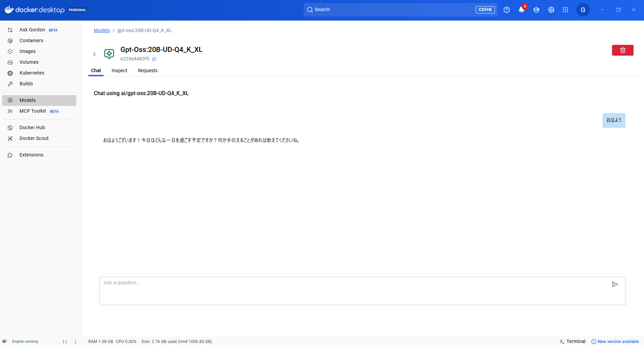Open engine options three-dot menu
This screenshot has height=345, width=644.
point(76,341)
